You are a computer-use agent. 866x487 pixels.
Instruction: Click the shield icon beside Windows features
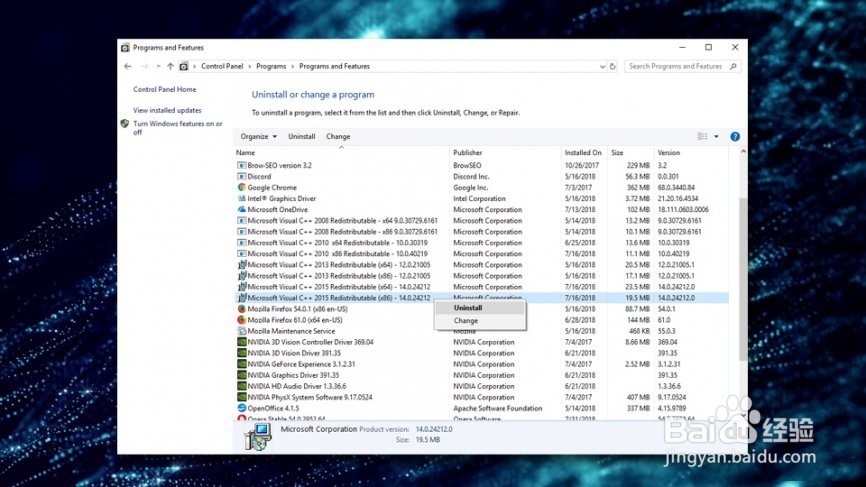[x=125, y=124]
